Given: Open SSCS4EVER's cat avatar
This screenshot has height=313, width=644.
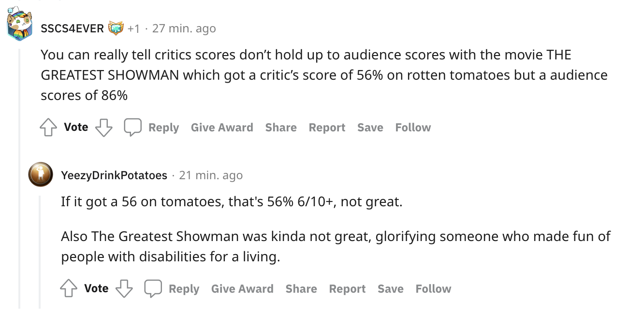Looking at the screenshot, I should pos(20,26).
